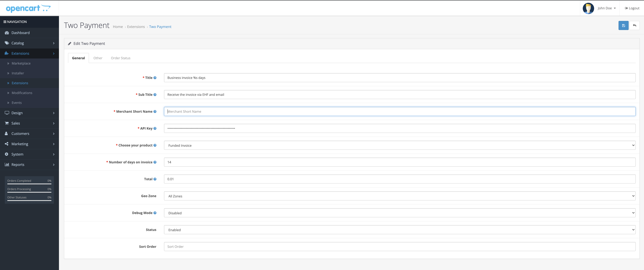Click the Customers person icon
644x270 pixels.
click(x=6, y=134)
